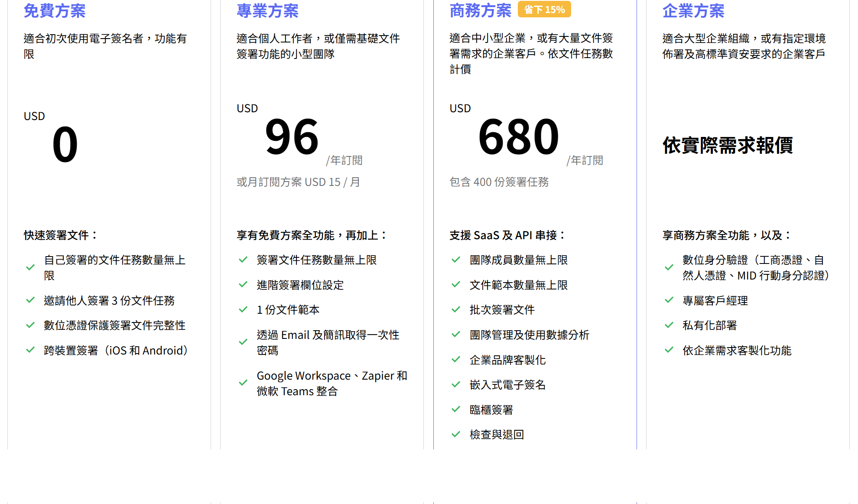Click 或月訂閱方案 USD 15 / 月 text
The width and height of the screenshot is (858, 504).
[x=298, y=182]
